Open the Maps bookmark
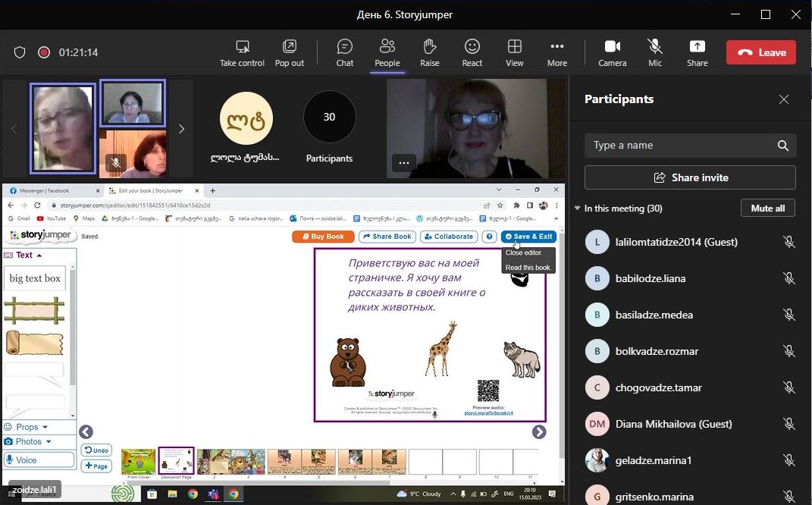Screen dimensions: 812x505 [x=84, y=218]
